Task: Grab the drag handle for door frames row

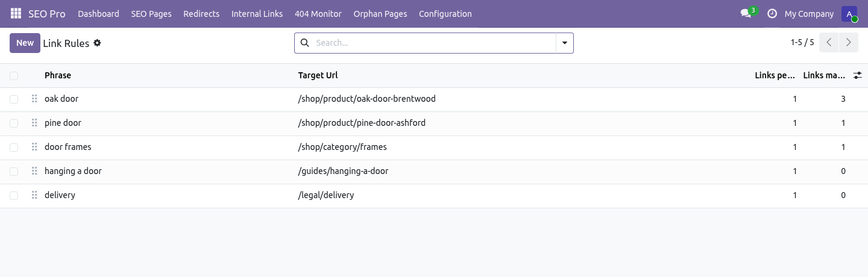Action: click(x=34, y=147)
